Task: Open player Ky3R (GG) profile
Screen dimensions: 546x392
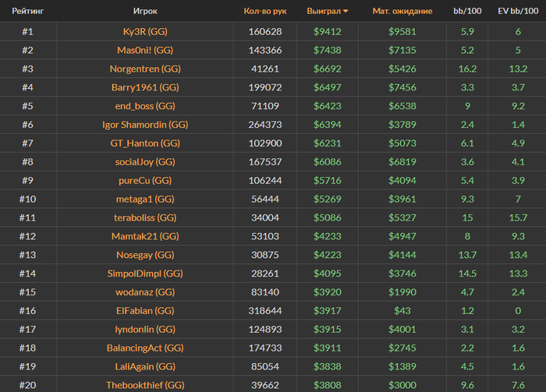Action: (x=145, y=32)
